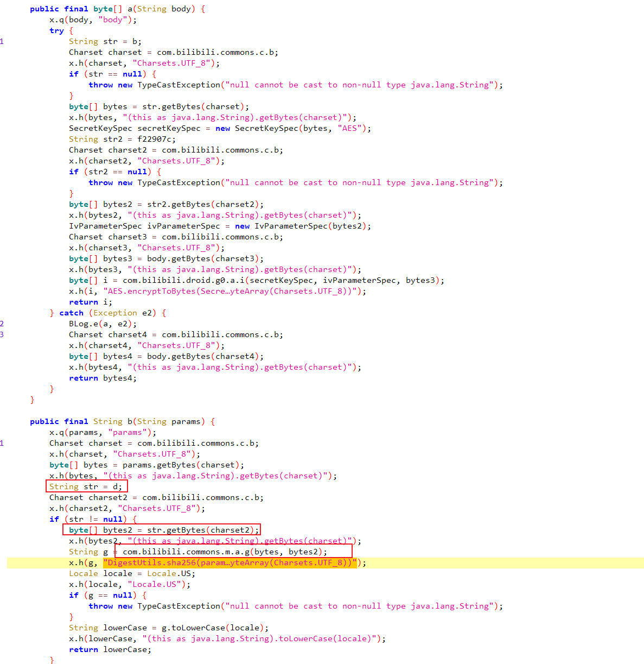Click the 'BLog.e(a, e2);' line
Viewport: 644px width, 664px height.
pyautogui.click(x=103, y=324)
